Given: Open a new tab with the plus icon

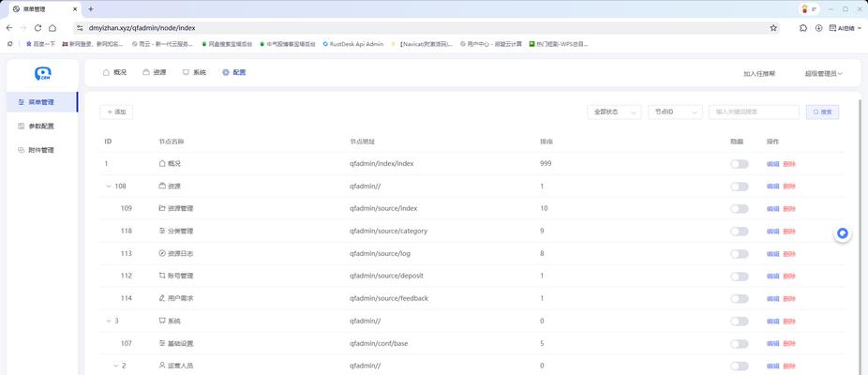Looking at the screenshot, I should (91, 8).
